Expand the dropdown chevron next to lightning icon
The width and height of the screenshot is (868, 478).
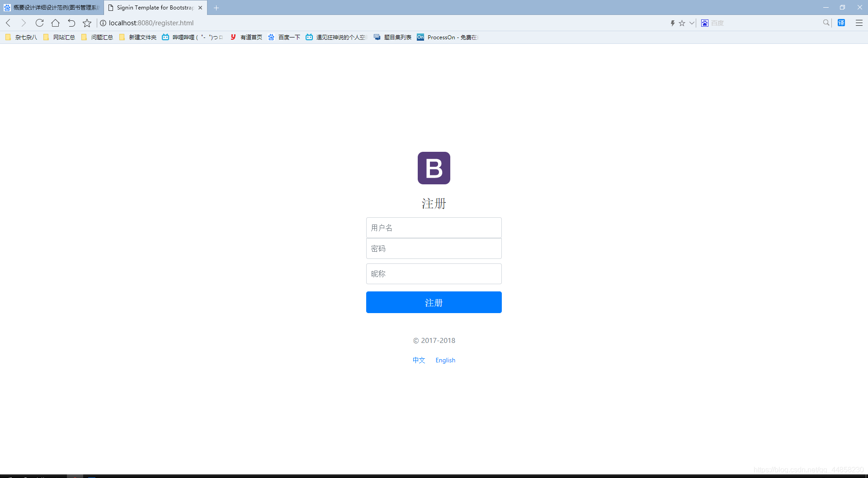pyautogui.click(x=692, y=23)
